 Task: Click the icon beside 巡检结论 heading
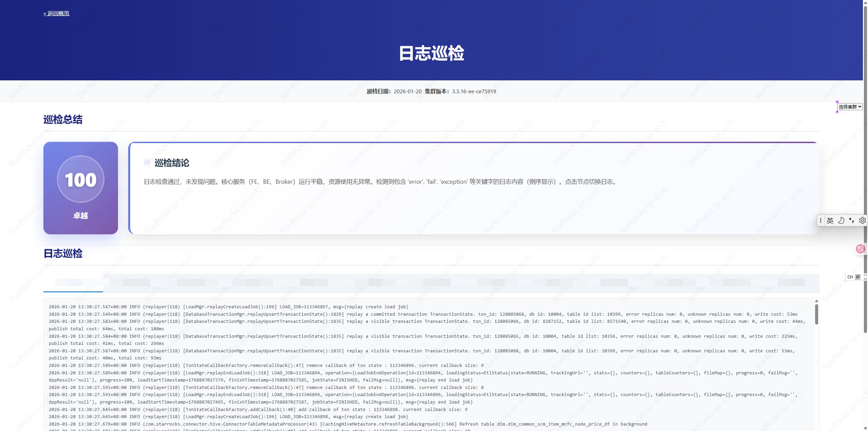point(147,163)
